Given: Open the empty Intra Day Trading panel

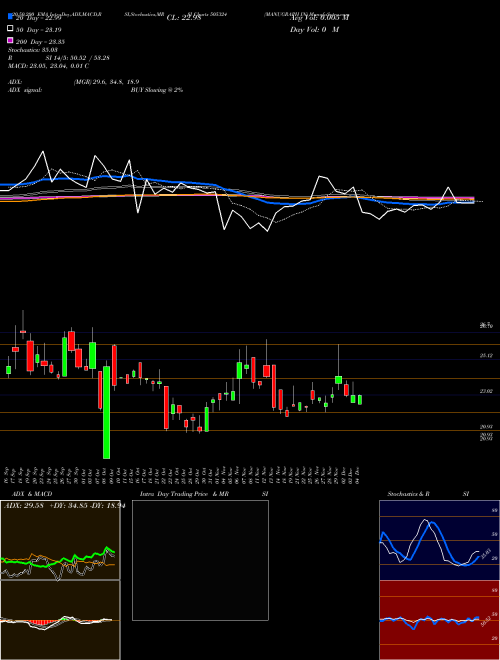Looking at the screenshot, I should pyautogui.click(x=200, y=560).
